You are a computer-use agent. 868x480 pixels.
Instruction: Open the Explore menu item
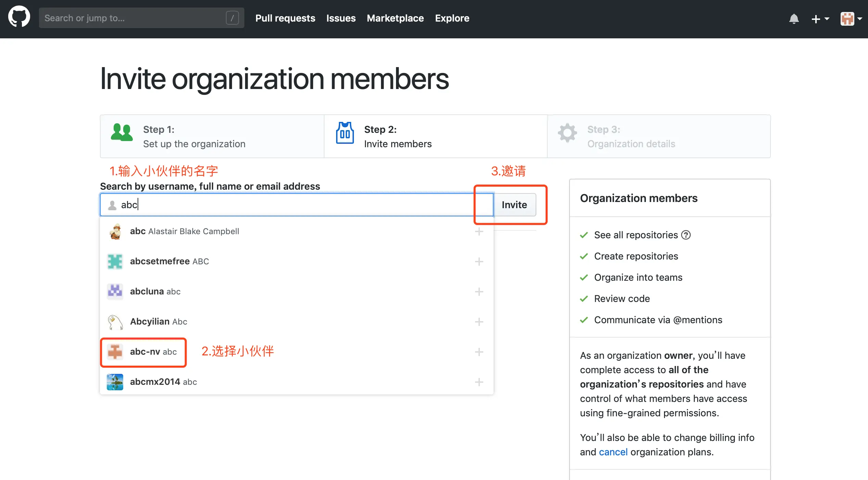coord(452,18)
